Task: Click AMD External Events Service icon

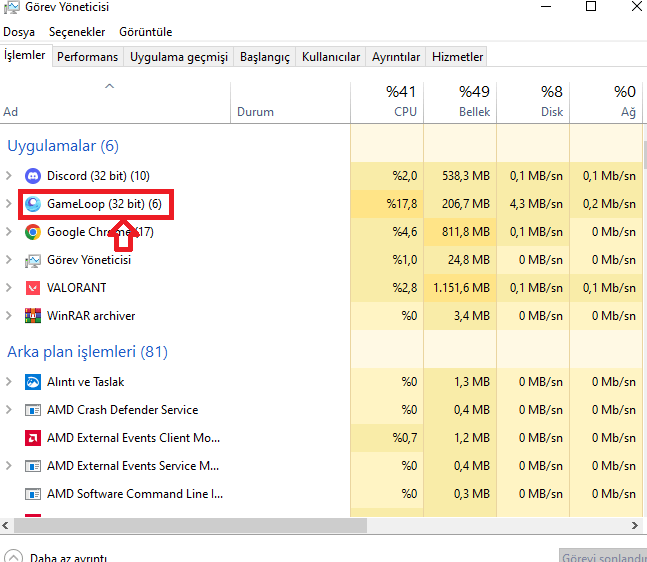Action: (33, 466)
